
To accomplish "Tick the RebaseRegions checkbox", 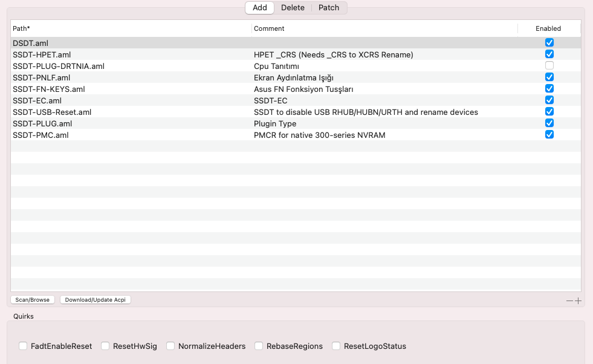I will coord(259,346).
